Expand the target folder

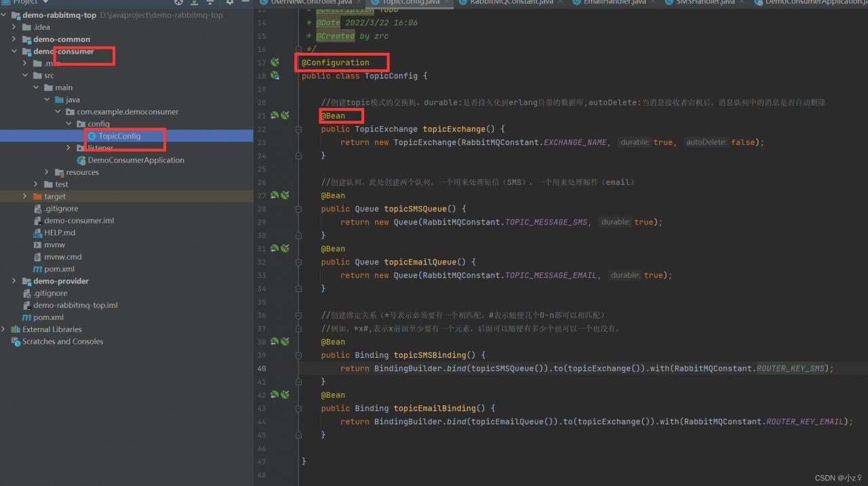(x=25, y=197)
